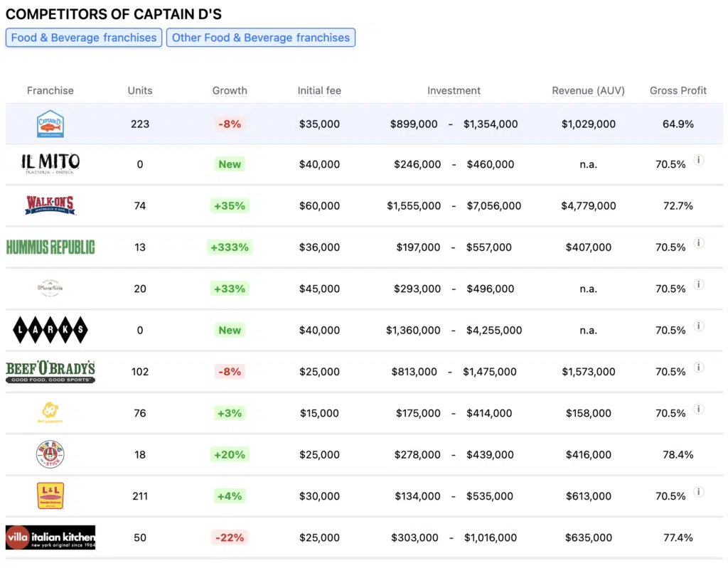Screen dimensions: 728x568
Task: Click the L&L Hawaiian Barbecue logo
Action: point(50,495)
